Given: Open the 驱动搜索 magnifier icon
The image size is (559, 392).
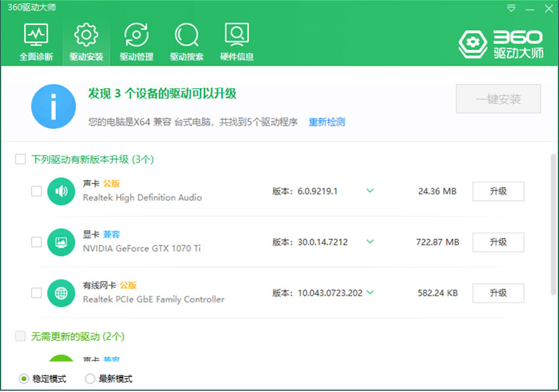Looking at the screenshot, I should 187,35.
